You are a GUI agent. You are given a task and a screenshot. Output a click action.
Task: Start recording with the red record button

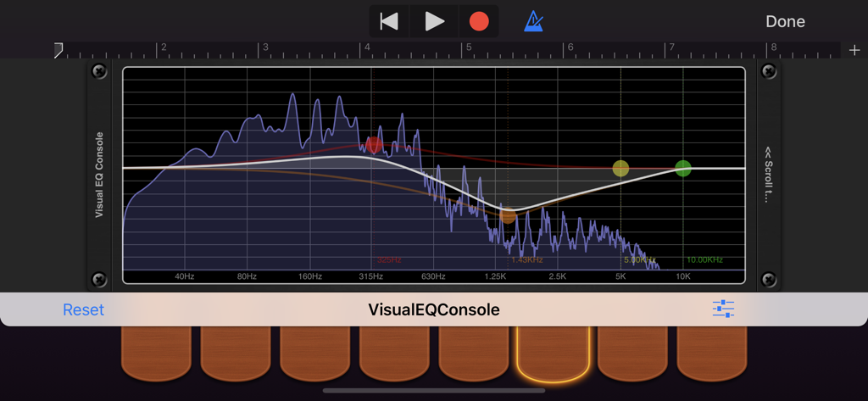click(x=479, y=21)
